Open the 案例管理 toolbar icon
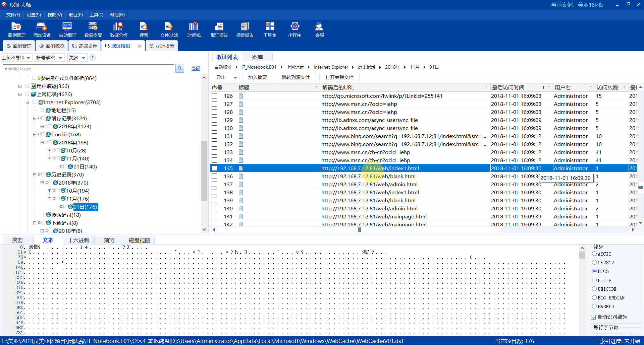Viewport: 644px width, 345px height. click(x=16, y=30)
